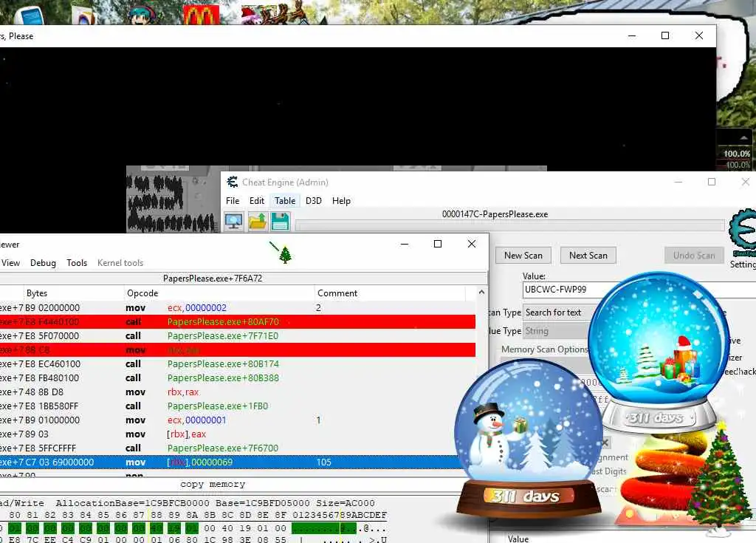Open the Kernel tools menu
756x543 pixels.
[x=120, y=263]
